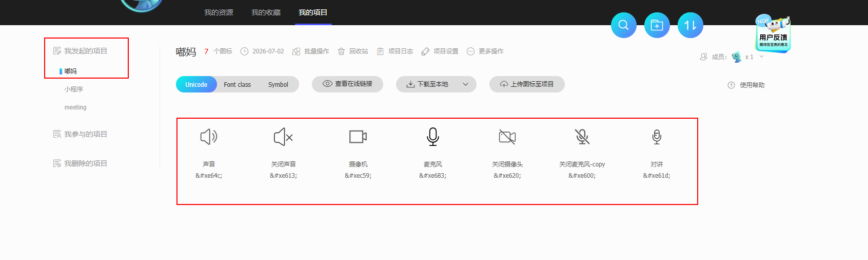The image size is (868, 260).
Task: Open the 使用帮助 link
Action: (752, 85)
